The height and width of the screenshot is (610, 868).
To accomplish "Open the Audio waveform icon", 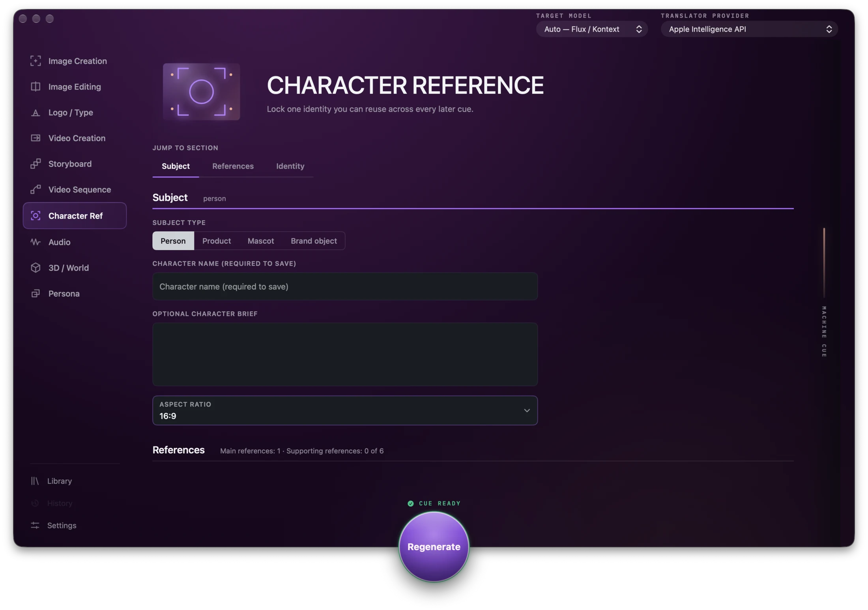I will 36,242.
